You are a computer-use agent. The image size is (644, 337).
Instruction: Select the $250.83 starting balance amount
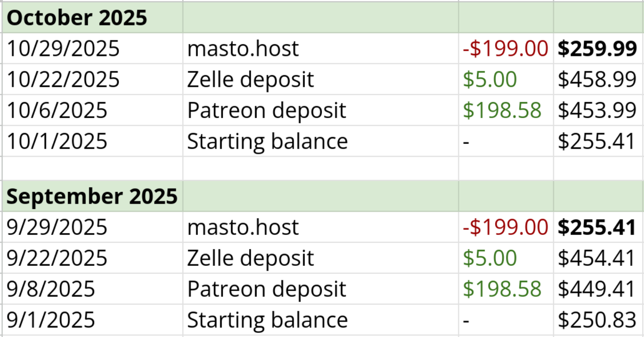pos(597,320)
